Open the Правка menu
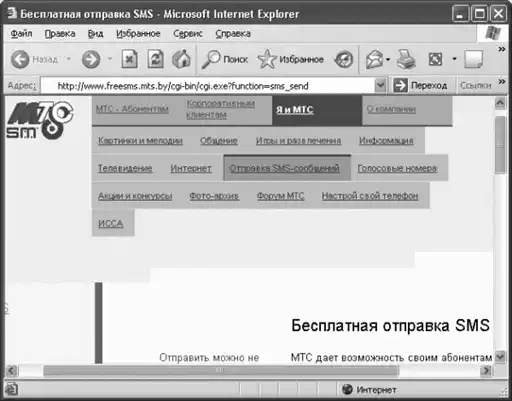The width and height of the screenshot is (512, 401). click(x=60, y=33)
